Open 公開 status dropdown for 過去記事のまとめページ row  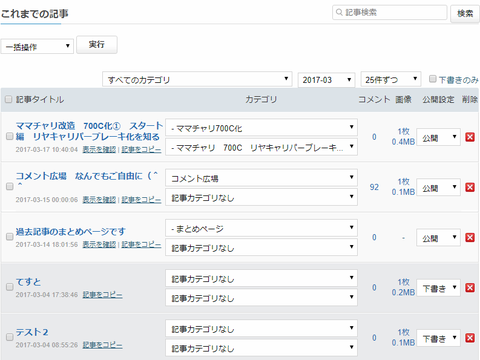coord(438,237)
